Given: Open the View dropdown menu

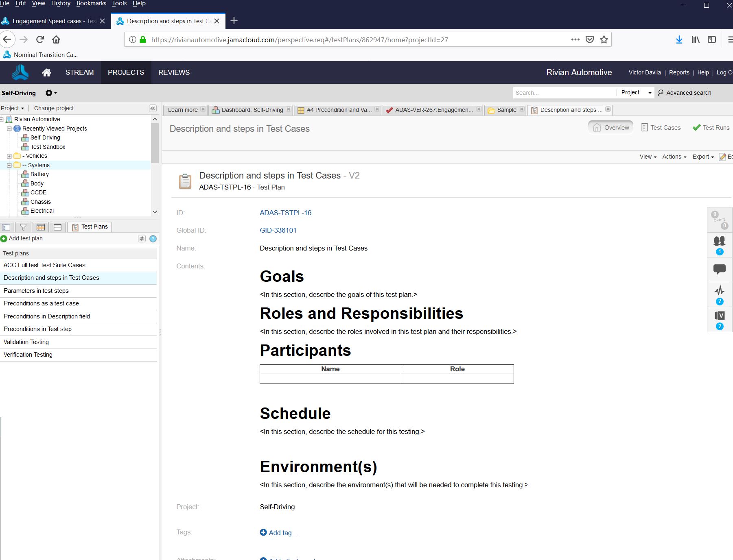Looking at the screenshot, I should [648, 157].
